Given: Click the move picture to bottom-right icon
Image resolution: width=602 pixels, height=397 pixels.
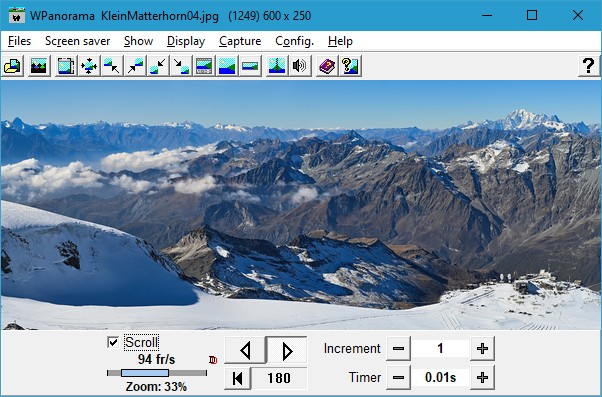Looking at the screenshot, I should tap(181, 66).
